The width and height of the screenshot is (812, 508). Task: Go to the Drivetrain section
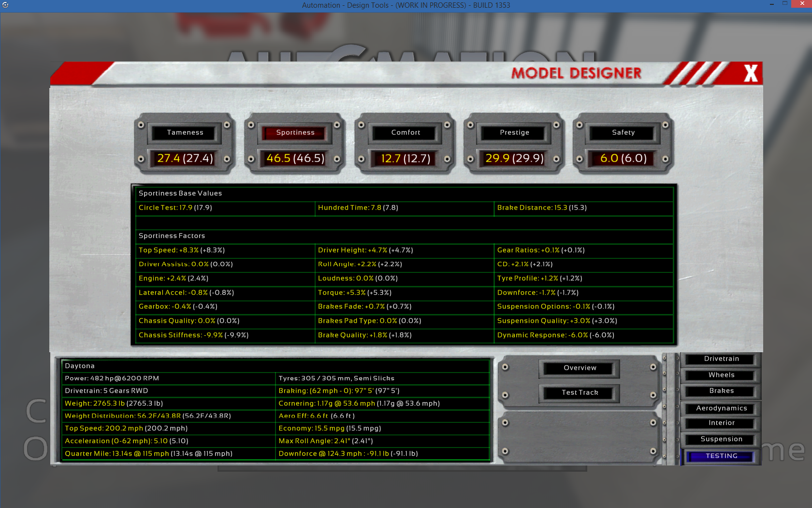click(x=721, y=359)
